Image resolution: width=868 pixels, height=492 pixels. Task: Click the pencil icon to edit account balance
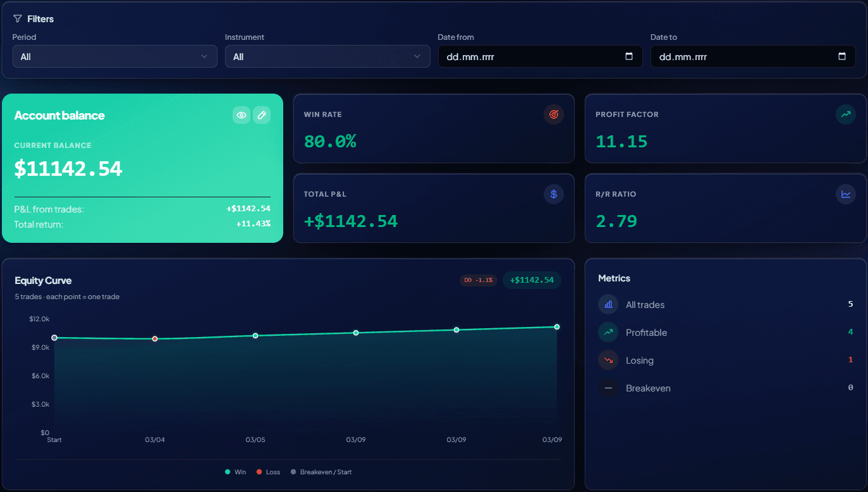[x=262, y=114]
